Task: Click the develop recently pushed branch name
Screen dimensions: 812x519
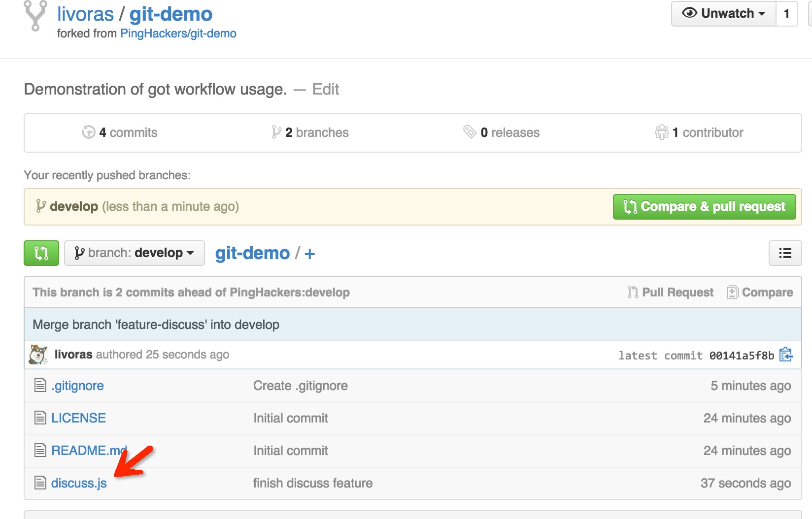Action: click(74, 206)
